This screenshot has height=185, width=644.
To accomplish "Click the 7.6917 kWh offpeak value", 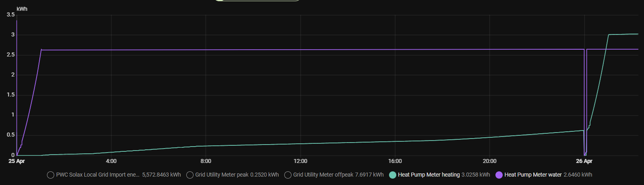I will (369, 175).
